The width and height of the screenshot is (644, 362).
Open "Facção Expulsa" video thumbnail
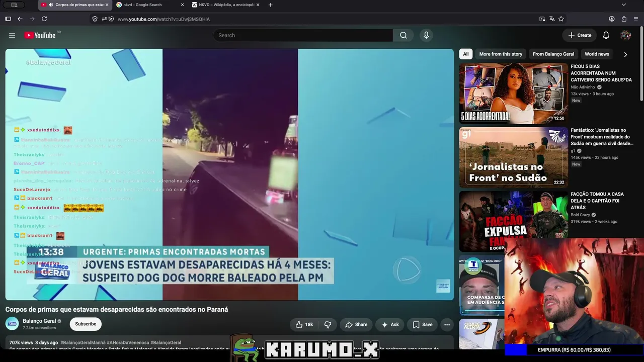(513, 221)
